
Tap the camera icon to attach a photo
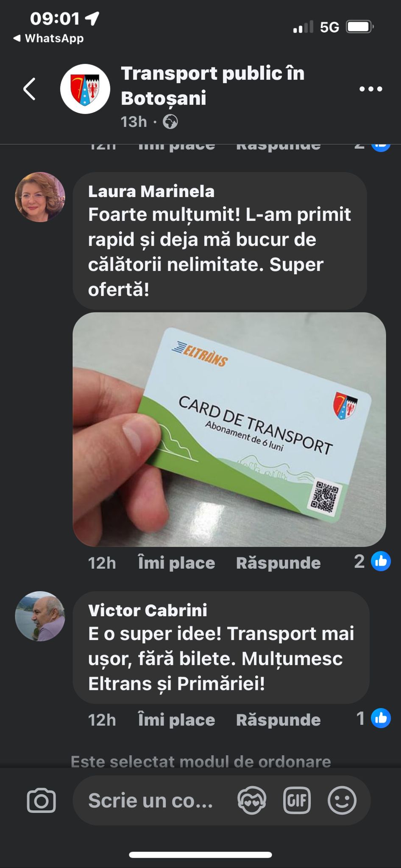pyautogui.click(x=41, y=801)
